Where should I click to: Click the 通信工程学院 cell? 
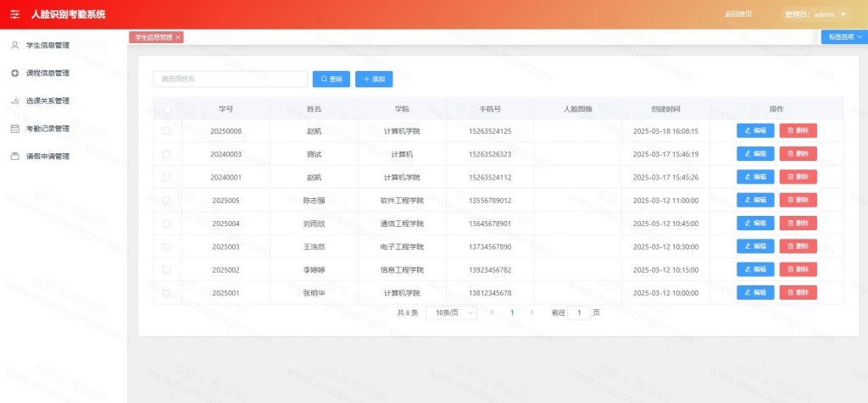(x=402, y=224)
